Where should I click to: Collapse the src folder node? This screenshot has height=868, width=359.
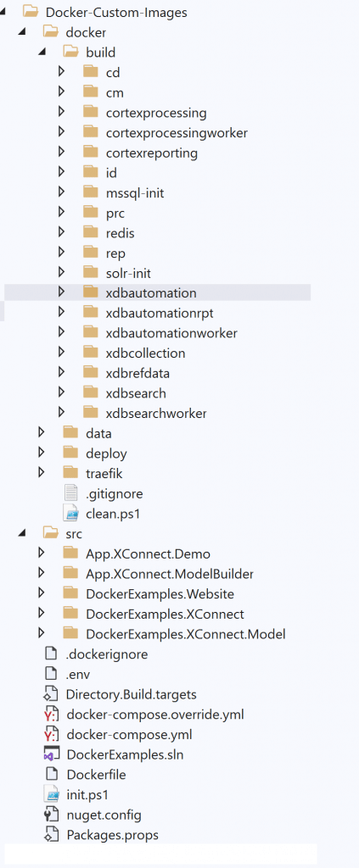coord(21,534)
